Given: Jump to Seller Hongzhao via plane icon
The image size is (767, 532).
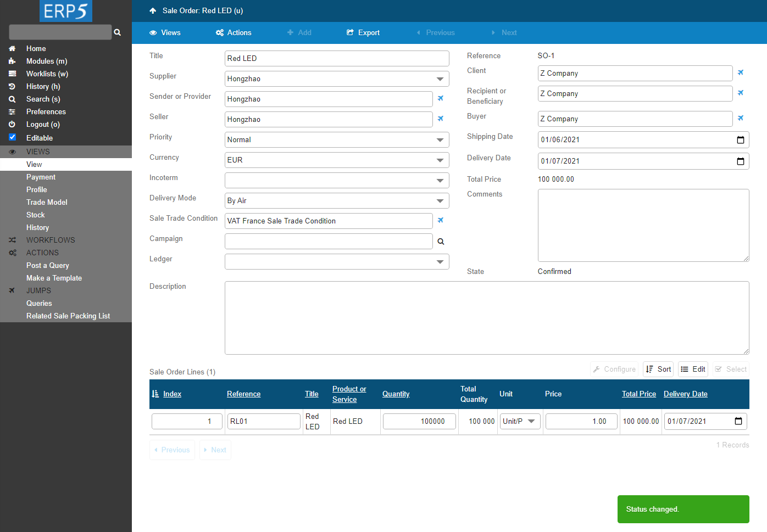Looking at the screenshot, I should [440, 119].
